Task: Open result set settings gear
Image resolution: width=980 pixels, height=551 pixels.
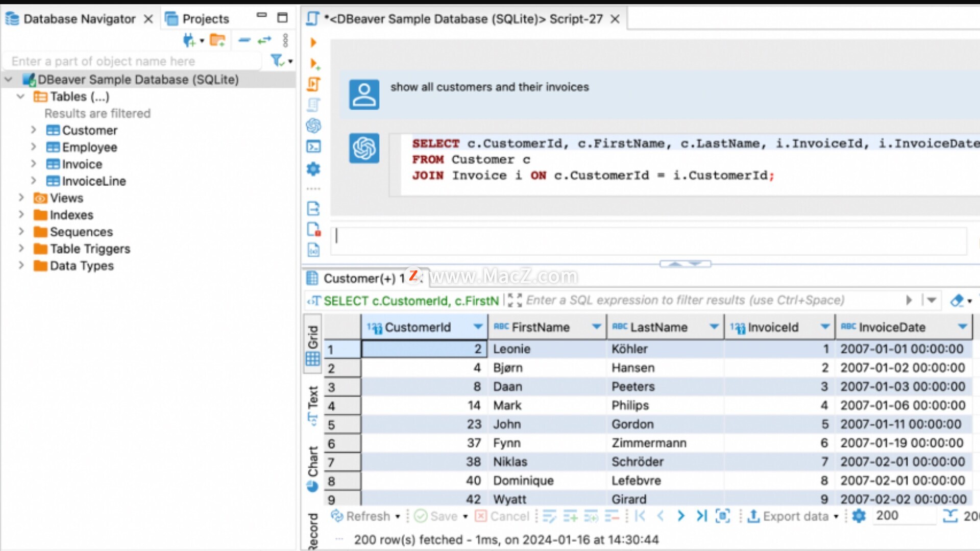Action: pyautogui.click(x=859, y=516)
